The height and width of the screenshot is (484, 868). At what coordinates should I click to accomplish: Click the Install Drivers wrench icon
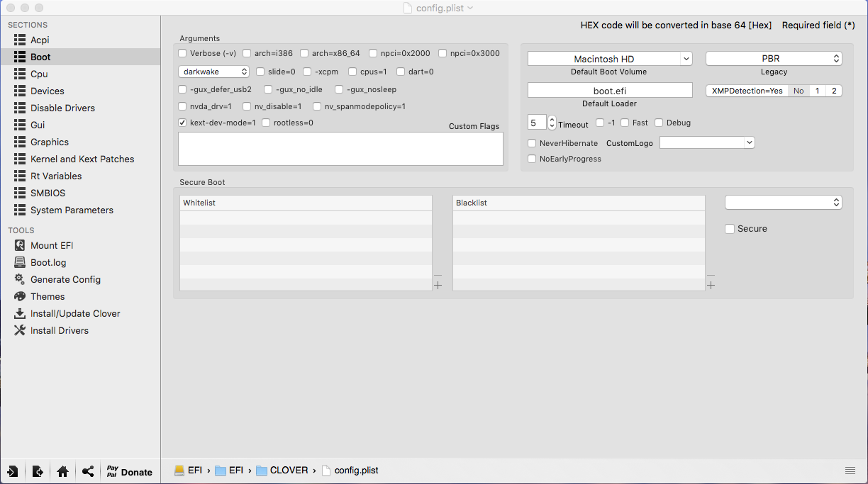pos(20,330)
